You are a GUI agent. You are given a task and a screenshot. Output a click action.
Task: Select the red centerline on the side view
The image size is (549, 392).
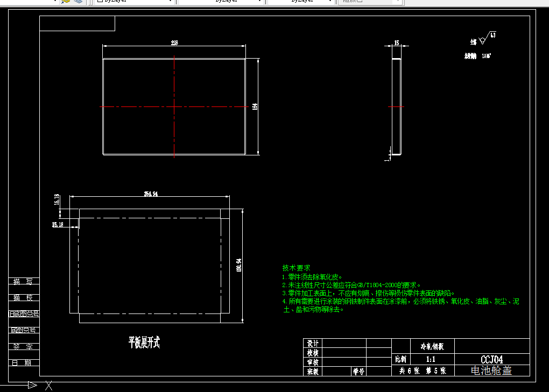click(x=396, y=106)
